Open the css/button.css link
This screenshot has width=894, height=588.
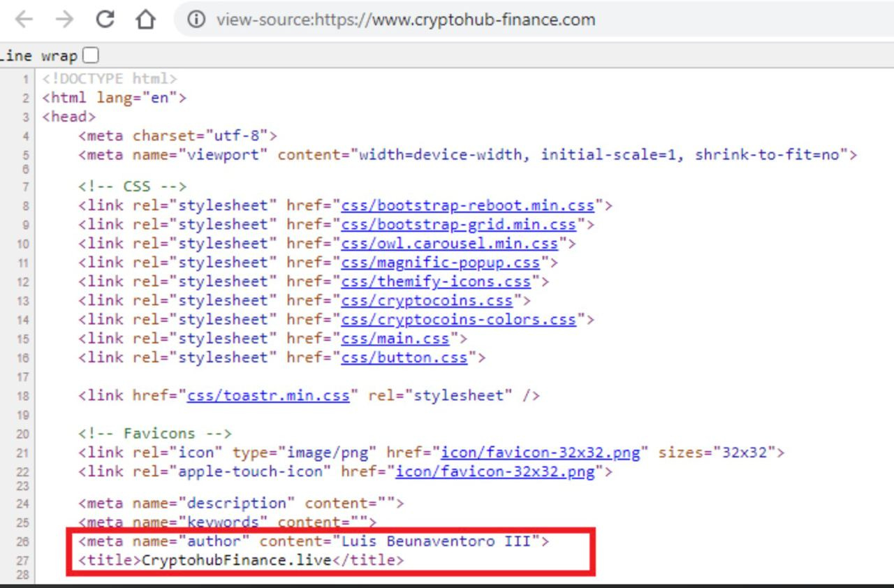click(404, 357)
